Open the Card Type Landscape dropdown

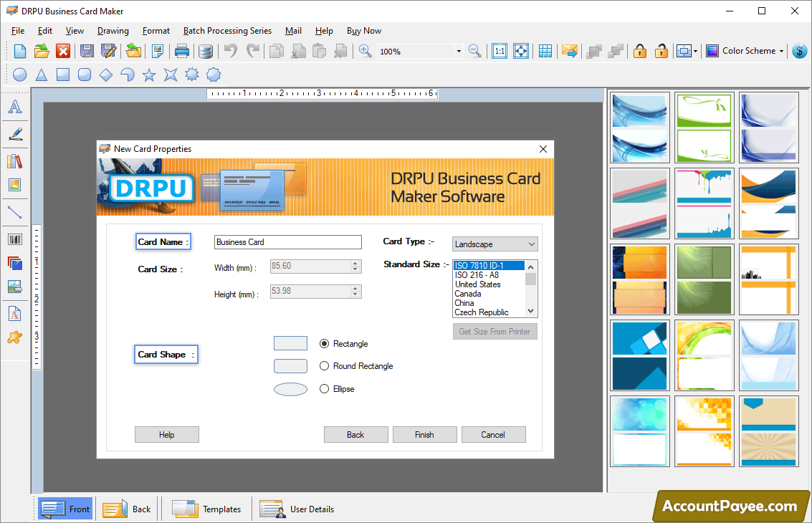click(x=495, y=244)
